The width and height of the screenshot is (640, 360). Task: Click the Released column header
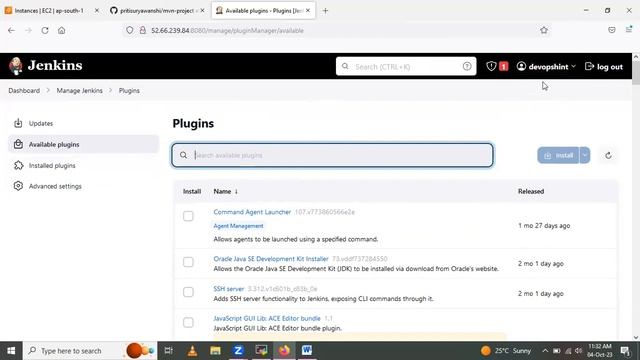click(x=531, y=191)
